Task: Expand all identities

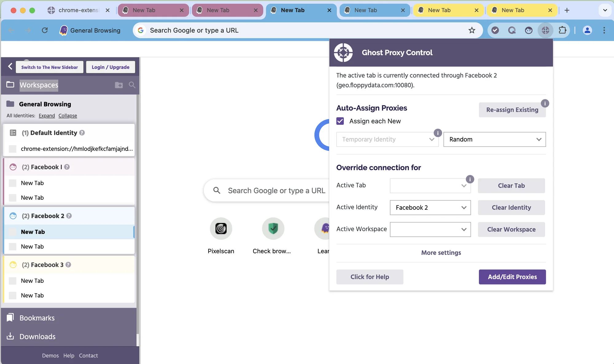Action: (x=47, y=116)
